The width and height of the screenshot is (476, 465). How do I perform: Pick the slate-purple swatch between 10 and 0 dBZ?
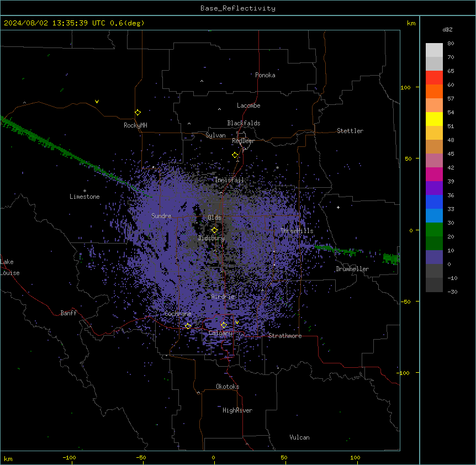(434, 257)
